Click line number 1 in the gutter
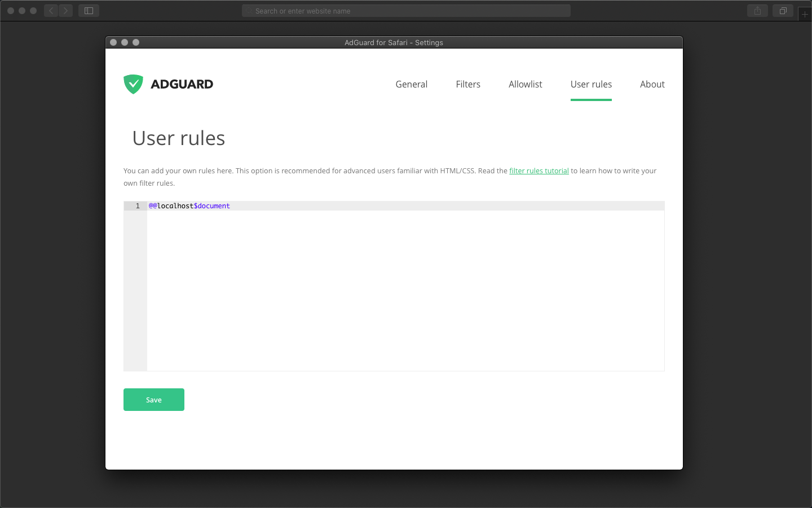 [x=137, y=205]
